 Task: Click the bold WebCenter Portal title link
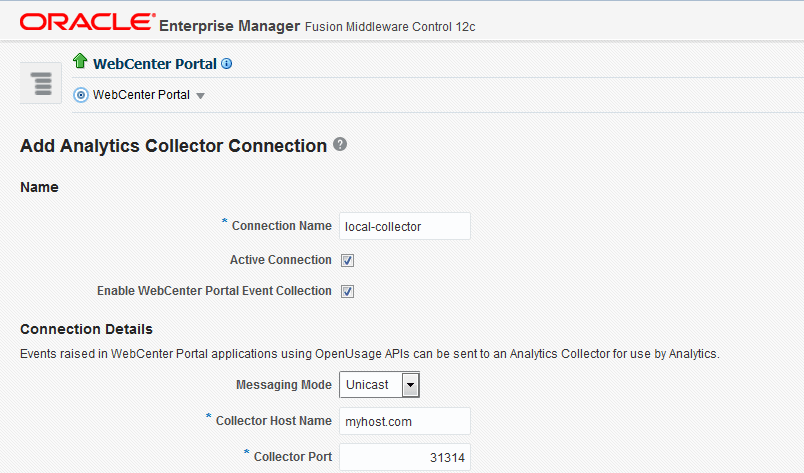tap(155, 64)
